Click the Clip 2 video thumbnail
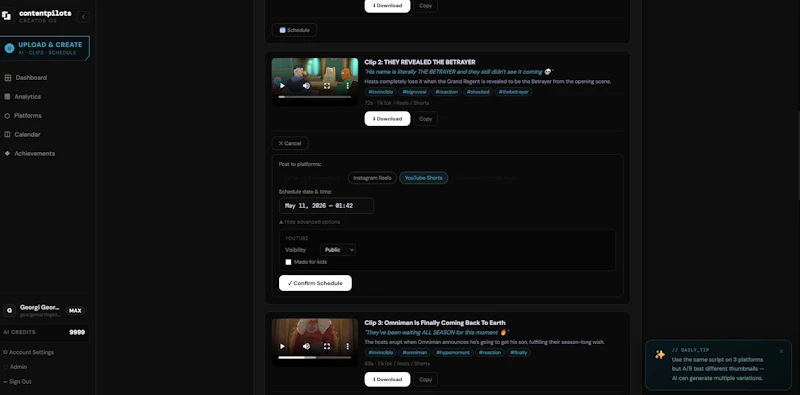 (315, 82)
